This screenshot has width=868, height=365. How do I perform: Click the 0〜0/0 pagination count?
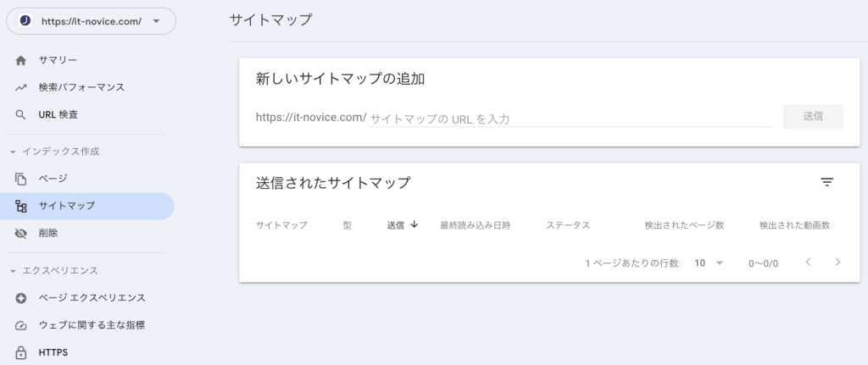[763, 263]
